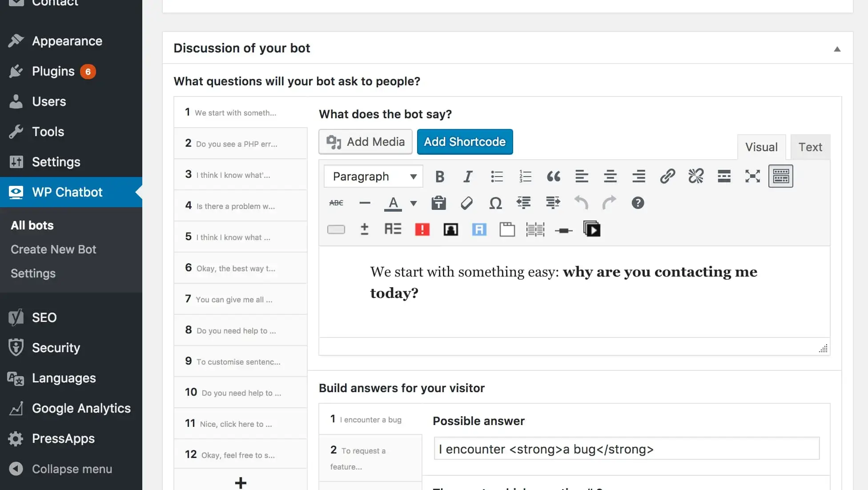Click the Undo action icon

coord(581,203)
